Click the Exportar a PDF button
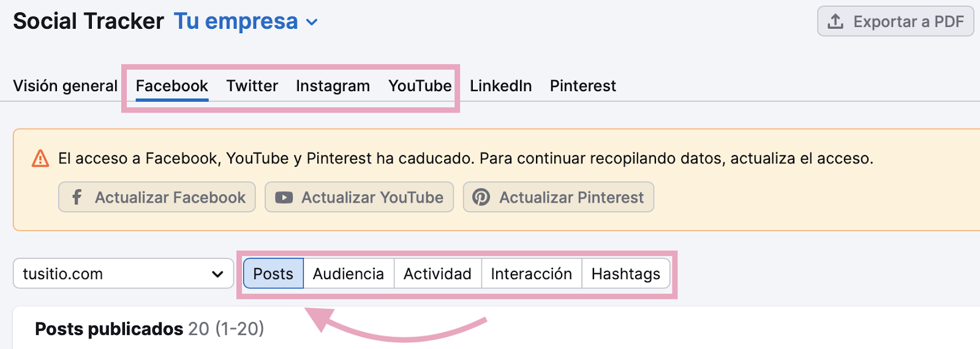The image size is (980, 349). [895, 21]
